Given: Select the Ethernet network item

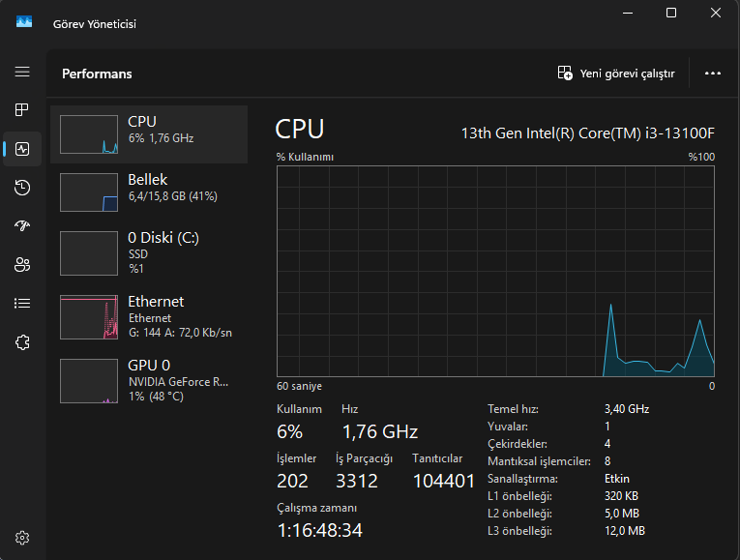Looking at the screenshot, I should point(149,316).
